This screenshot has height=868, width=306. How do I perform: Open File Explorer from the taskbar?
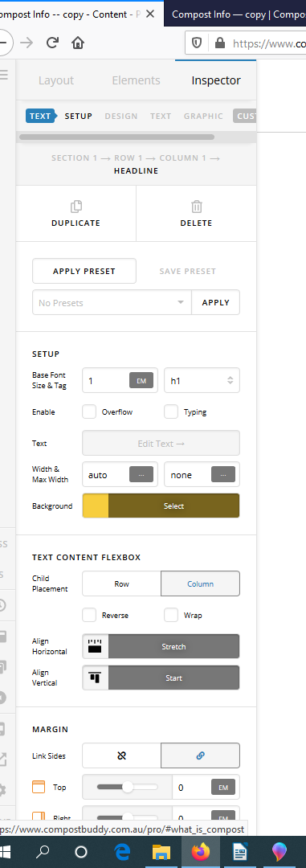coord(161,852)
